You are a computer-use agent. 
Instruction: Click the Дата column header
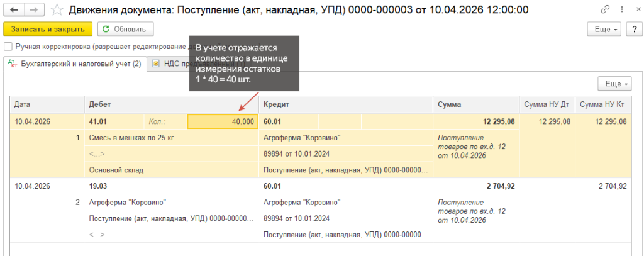[47, 105]
